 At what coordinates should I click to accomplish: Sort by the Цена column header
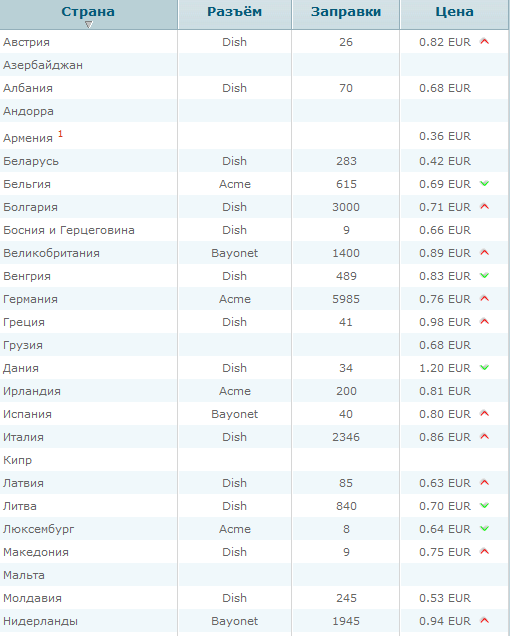point(454,12)
